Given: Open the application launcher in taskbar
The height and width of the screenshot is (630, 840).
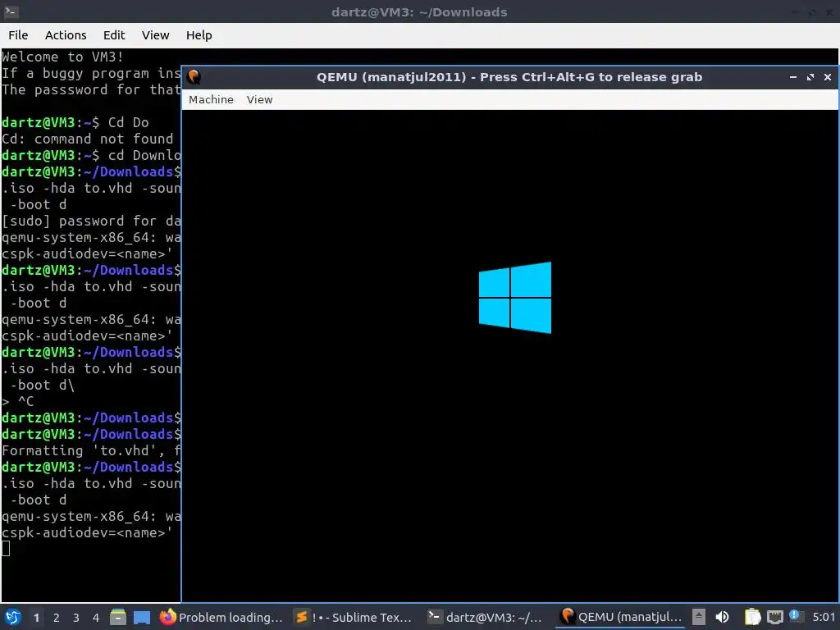Looking at the screenshot, I should point(13,617).
